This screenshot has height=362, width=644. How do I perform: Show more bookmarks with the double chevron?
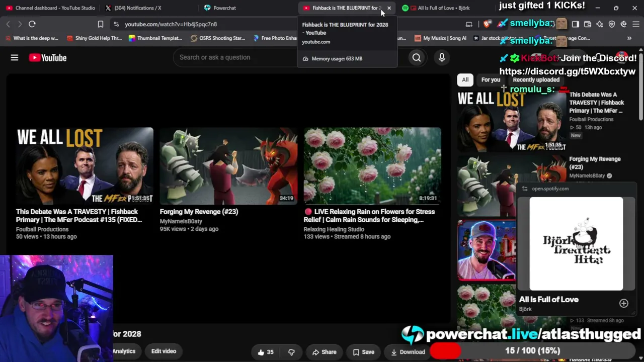[x=629, y=38]
